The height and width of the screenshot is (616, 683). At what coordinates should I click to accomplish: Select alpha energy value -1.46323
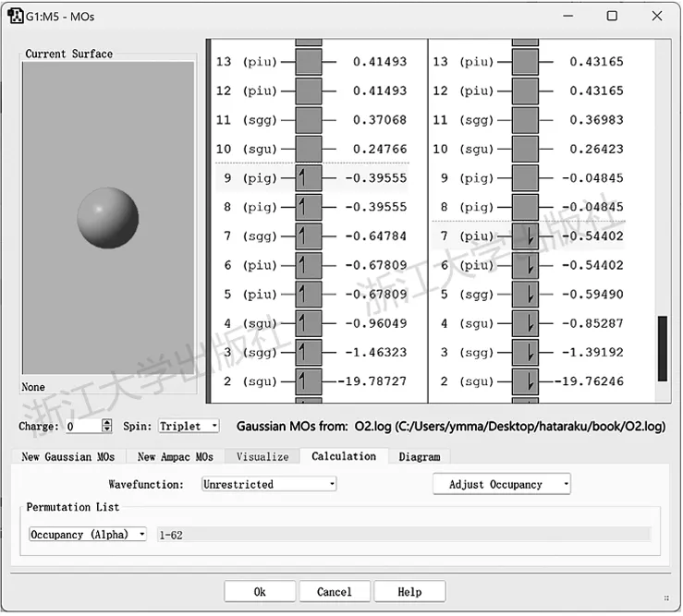(x=375, y=353)
